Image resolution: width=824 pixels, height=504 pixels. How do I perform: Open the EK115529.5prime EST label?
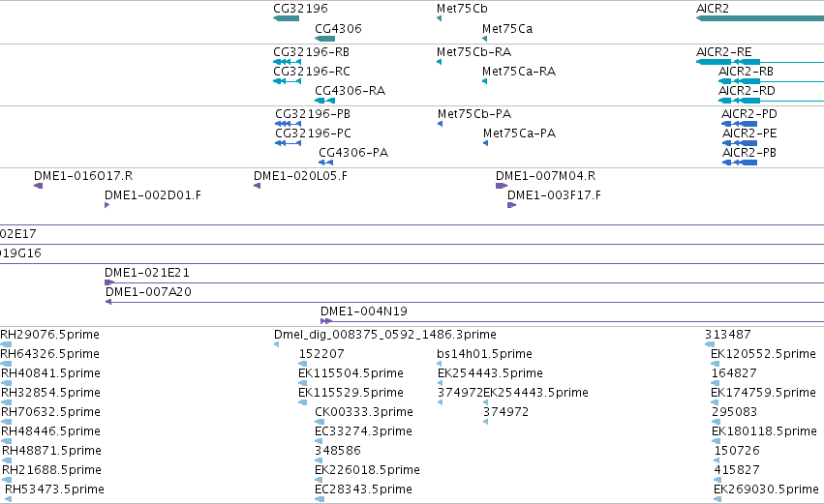coord(351,392)
